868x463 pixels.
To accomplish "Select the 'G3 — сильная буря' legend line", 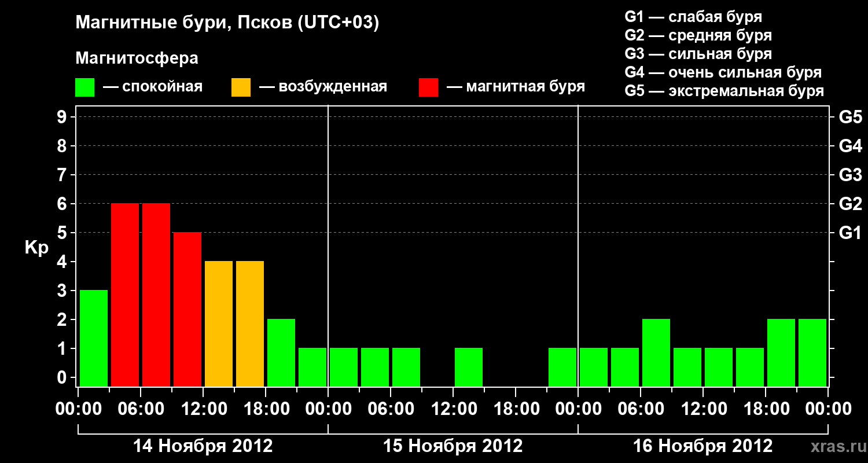I will (698, 54).
